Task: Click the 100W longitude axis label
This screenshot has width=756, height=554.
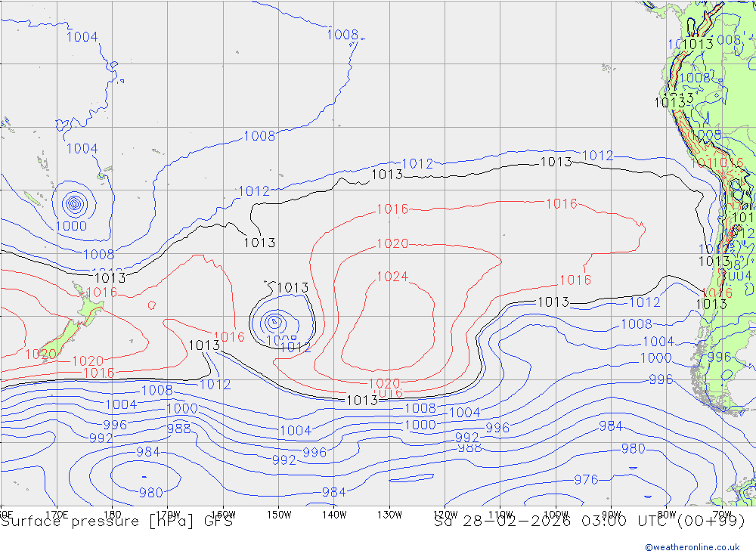Action: coord(556,515)
